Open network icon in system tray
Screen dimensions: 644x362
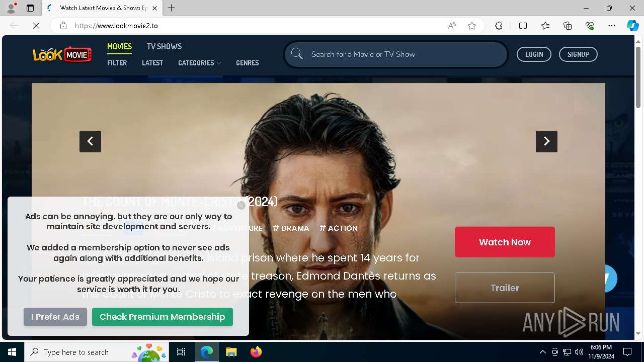pos(567,352)
